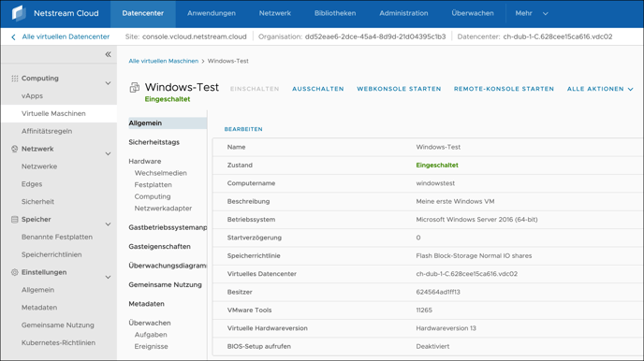644x361 pixels.
Task: Select Sicherheit in the sidebar
Action: point(37,202)
